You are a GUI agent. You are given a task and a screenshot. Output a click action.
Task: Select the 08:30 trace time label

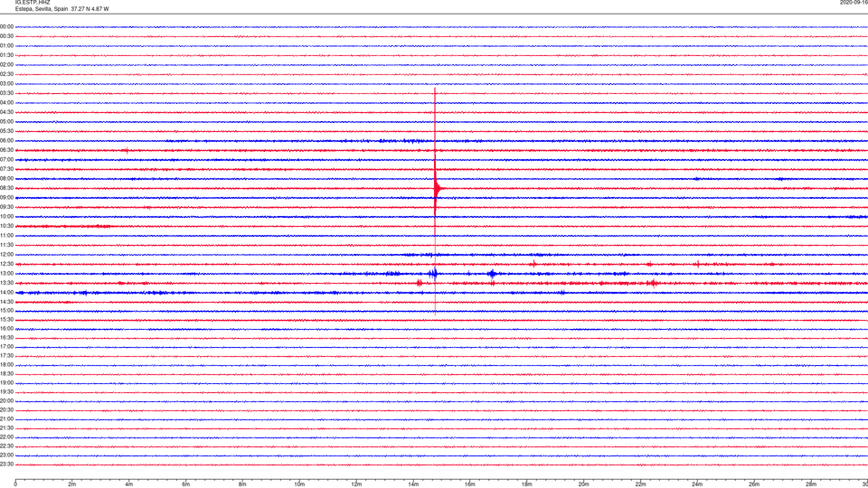(x=6, y=188)
